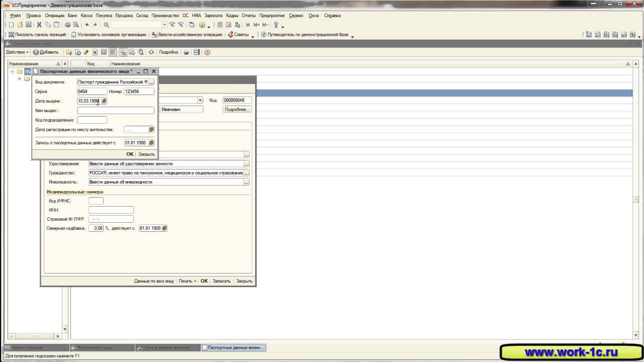The image size is (644, 362).
Task: Click the Print icon in main toolbar
Action: 67,25
